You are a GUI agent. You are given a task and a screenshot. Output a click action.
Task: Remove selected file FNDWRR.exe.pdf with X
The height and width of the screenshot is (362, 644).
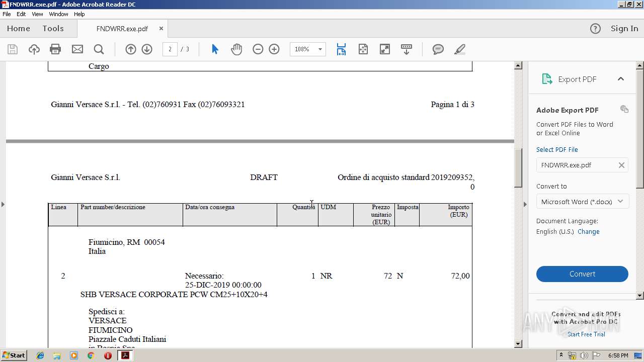tap(621, 165)
